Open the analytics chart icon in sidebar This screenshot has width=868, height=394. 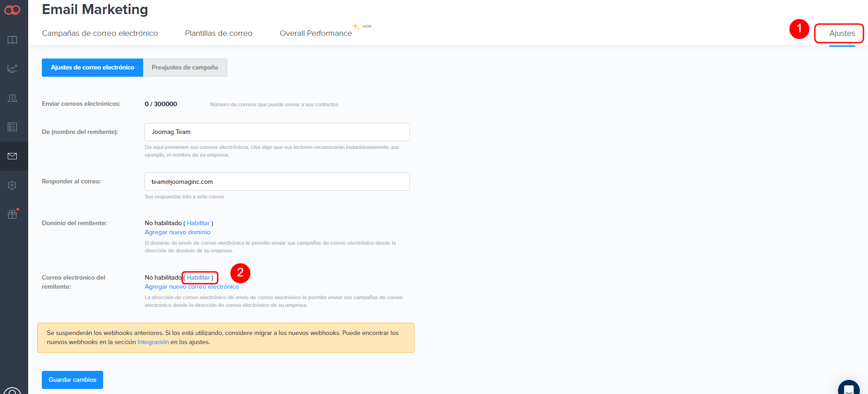click(x=12, y=69)
